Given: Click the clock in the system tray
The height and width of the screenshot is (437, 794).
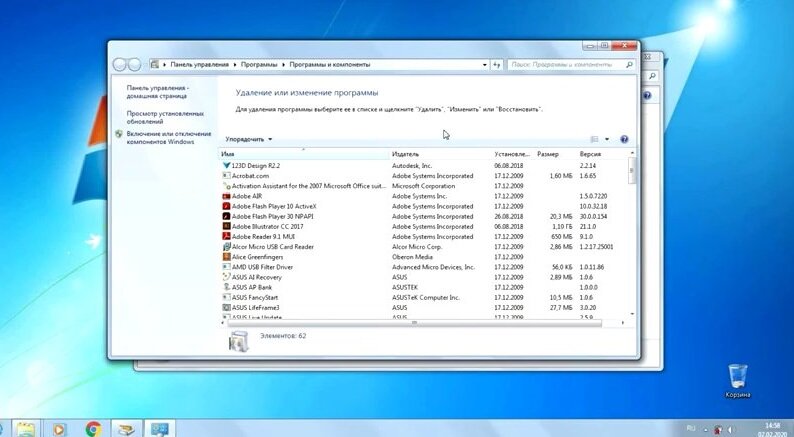Looking at the screenshot, I should [x=773, y=429].
